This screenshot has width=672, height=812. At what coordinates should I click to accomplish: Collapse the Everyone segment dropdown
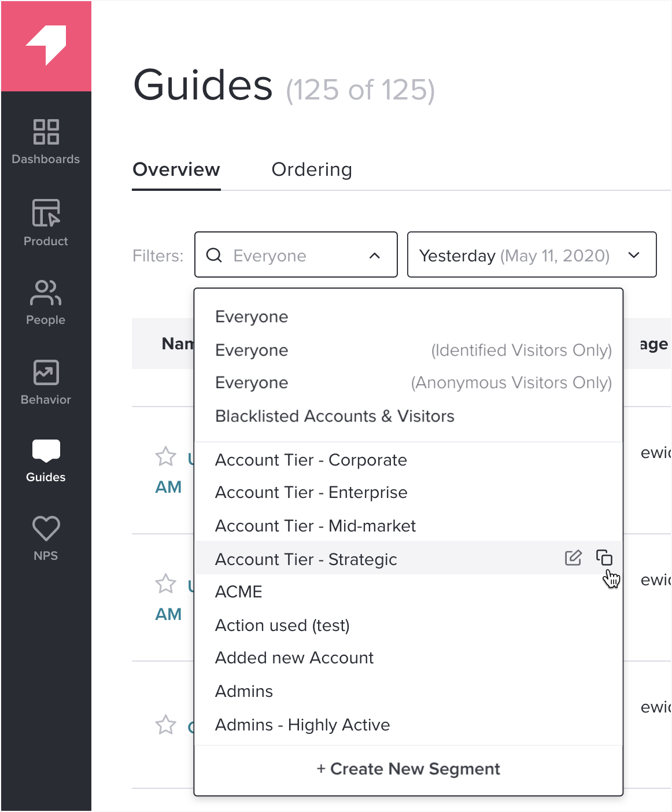pos(375,256)
